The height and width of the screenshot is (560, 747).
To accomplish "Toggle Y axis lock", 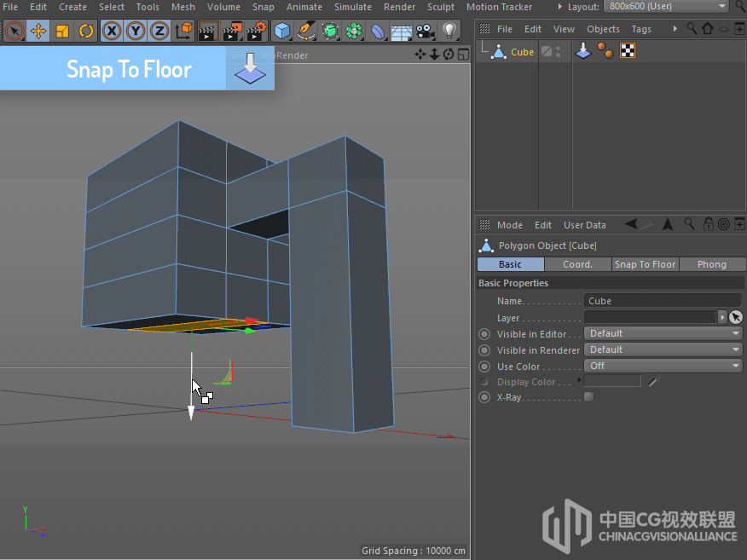I will 136,32.
